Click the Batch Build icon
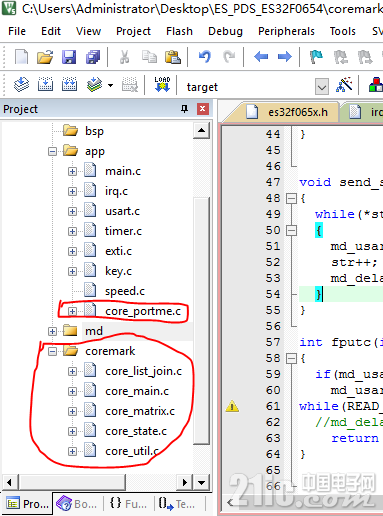 click(x=94, y=85)
